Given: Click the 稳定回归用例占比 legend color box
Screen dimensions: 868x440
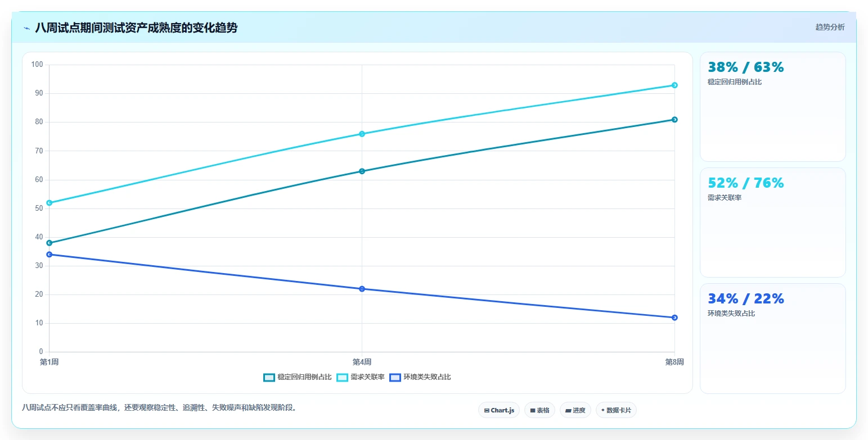Looking at the screenshot, I should [269, 377].
